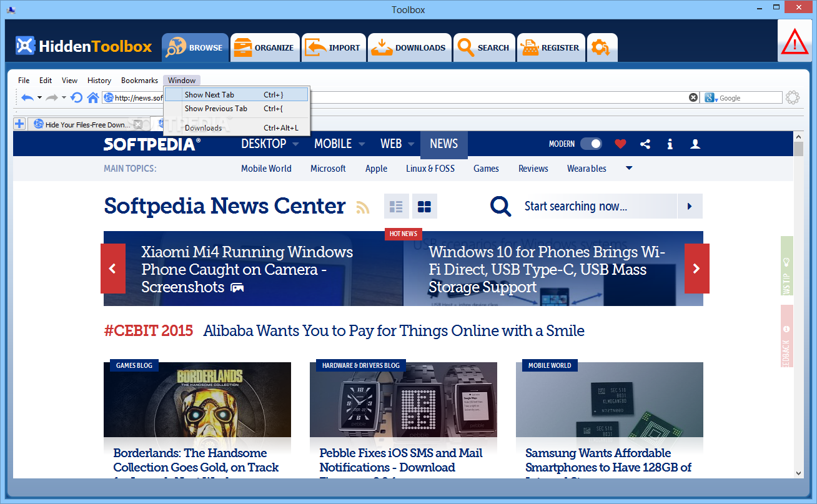Show next slide with right arrow

click(697, 269)
